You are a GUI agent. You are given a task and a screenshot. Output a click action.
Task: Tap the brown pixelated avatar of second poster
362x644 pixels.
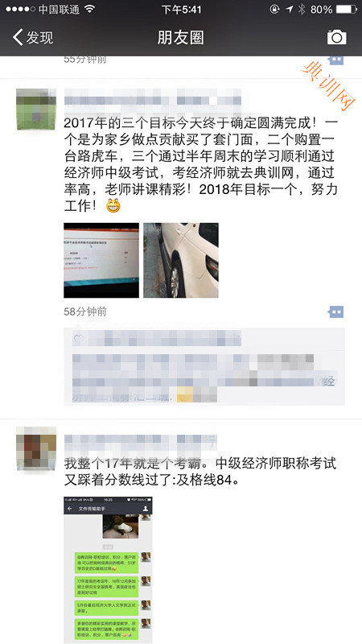click(x=36, y=448)
